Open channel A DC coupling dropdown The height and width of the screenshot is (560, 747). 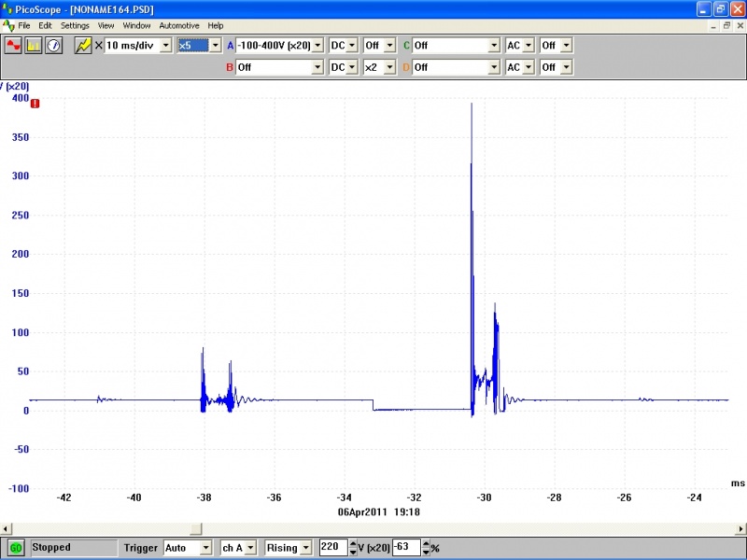coord(352,45)
